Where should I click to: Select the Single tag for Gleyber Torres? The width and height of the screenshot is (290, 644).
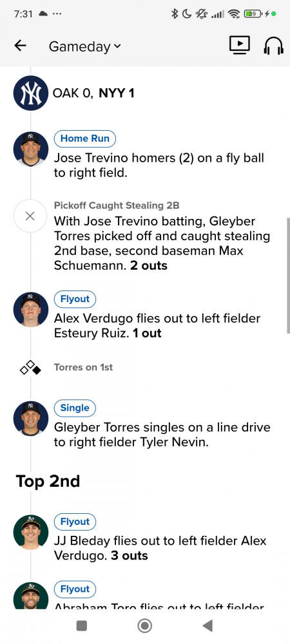click(x=75, y=408)
